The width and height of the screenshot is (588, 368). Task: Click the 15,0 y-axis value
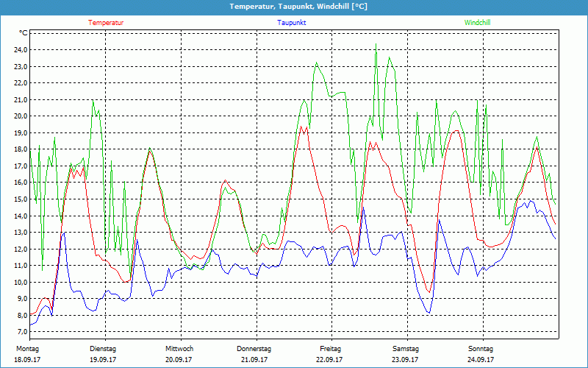[x=21, y=199]
